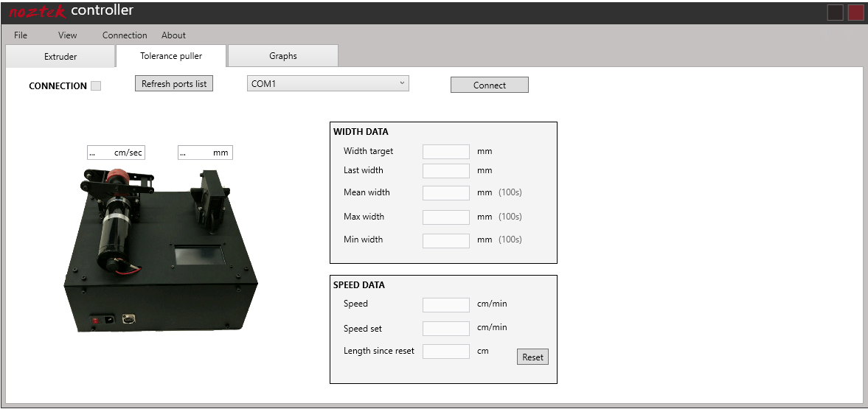Click the noztek logo in title bar
Viewport: 868px width, 409px height.
click(x=37, y=12)
